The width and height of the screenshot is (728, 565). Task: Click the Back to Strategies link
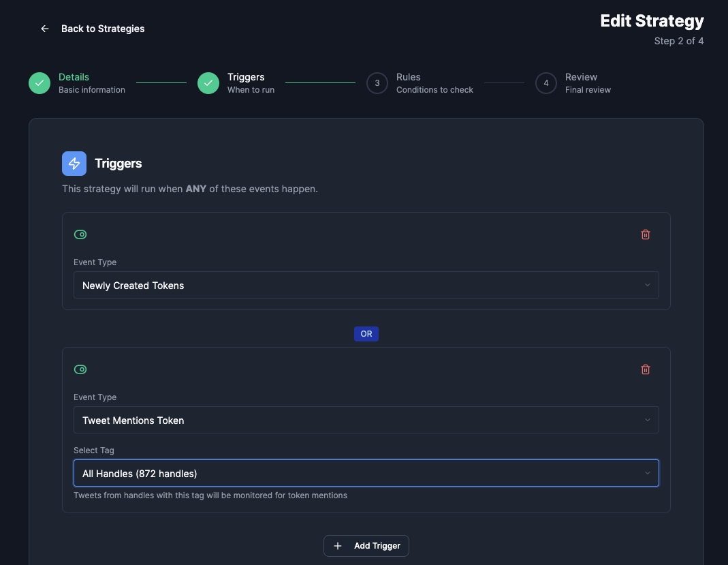click(103, 28)
